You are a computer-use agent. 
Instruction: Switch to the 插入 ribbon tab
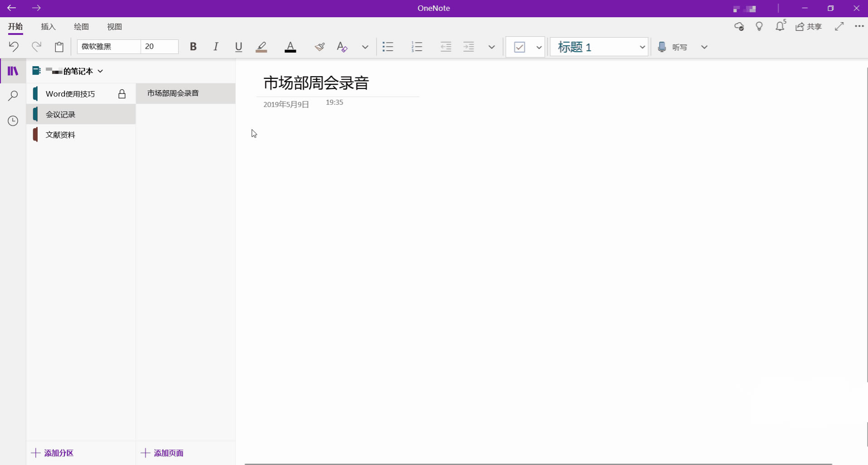(48, 27)
